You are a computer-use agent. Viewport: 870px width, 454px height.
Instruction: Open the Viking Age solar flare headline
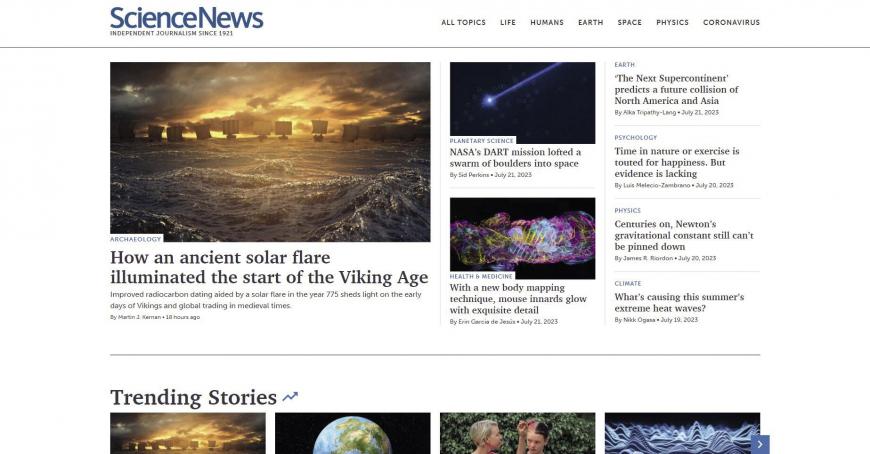pyautogui.click(x=269, y=267)
